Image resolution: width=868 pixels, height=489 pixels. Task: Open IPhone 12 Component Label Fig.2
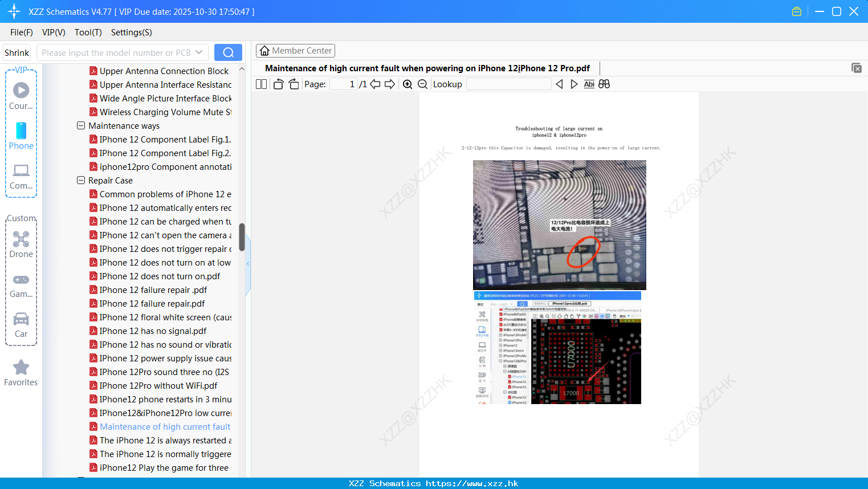coord(160,153)
